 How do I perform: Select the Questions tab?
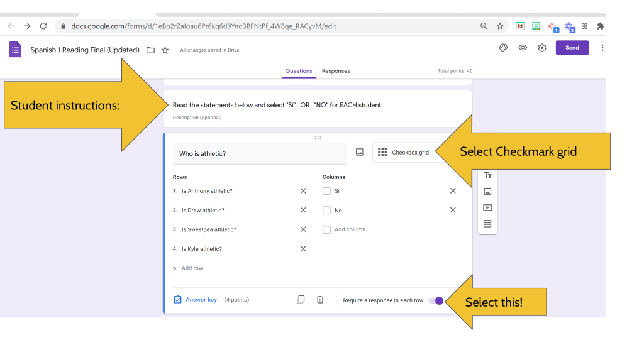(x=299, y=71)
